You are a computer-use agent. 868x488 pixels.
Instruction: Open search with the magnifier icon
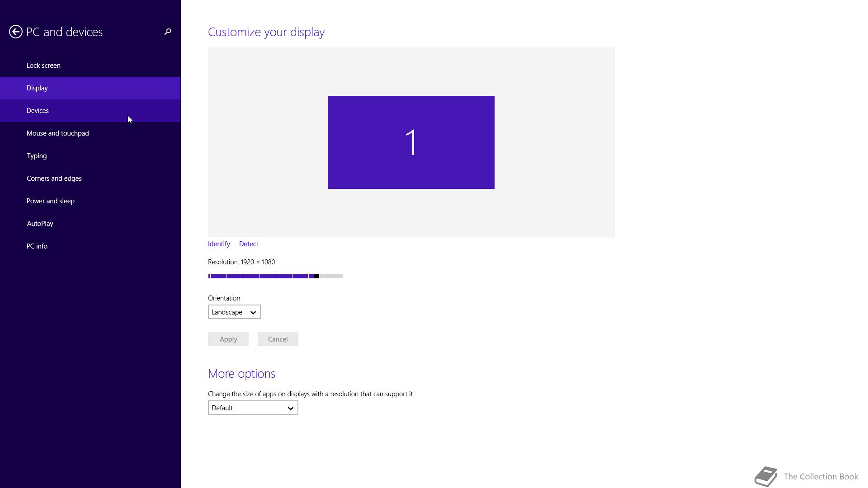[x=168, y=32]
